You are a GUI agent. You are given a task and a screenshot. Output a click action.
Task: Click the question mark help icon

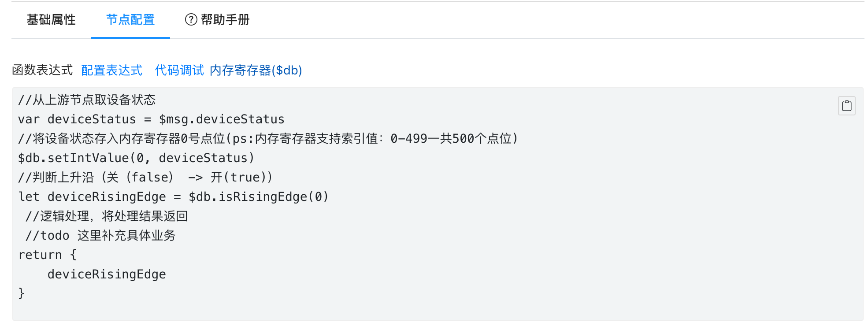(x=191, y=20)
